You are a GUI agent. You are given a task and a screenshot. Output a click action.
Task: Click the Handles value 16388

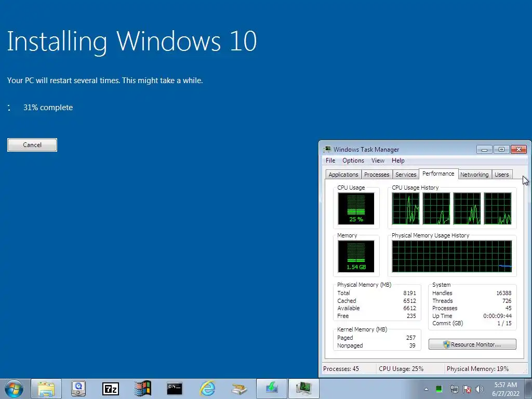pos(504,293)
